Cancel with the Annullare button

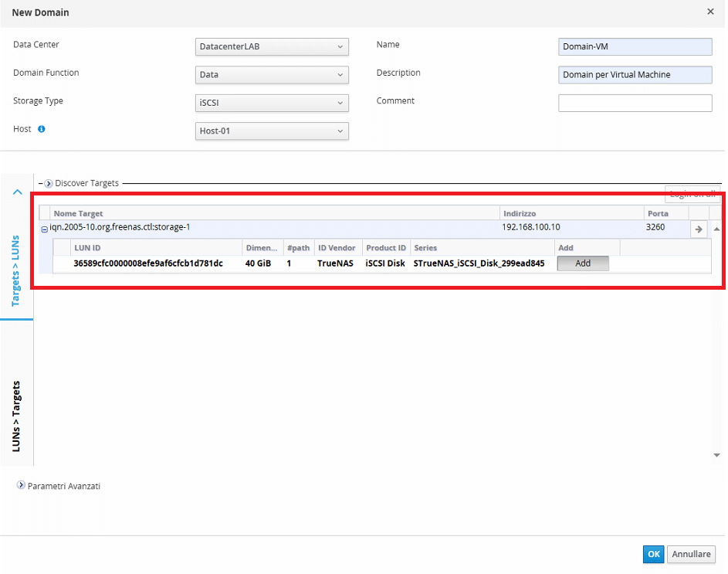pos(691,554)
